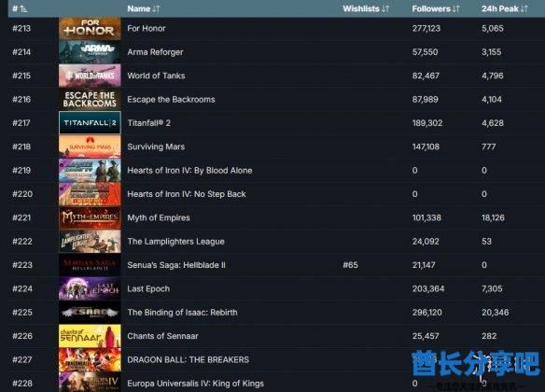Select 24h peak value 777
Screen dimensions: 545x392
pos(488,147)
